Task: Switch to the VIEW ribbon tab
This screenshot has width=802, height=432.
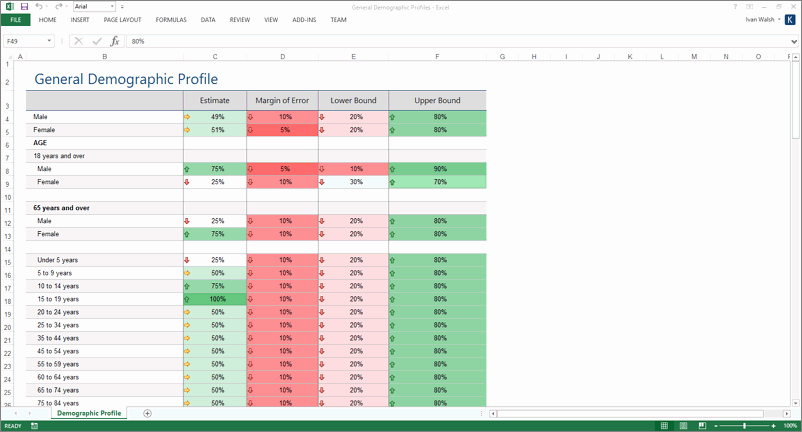Action: (271, 20)
